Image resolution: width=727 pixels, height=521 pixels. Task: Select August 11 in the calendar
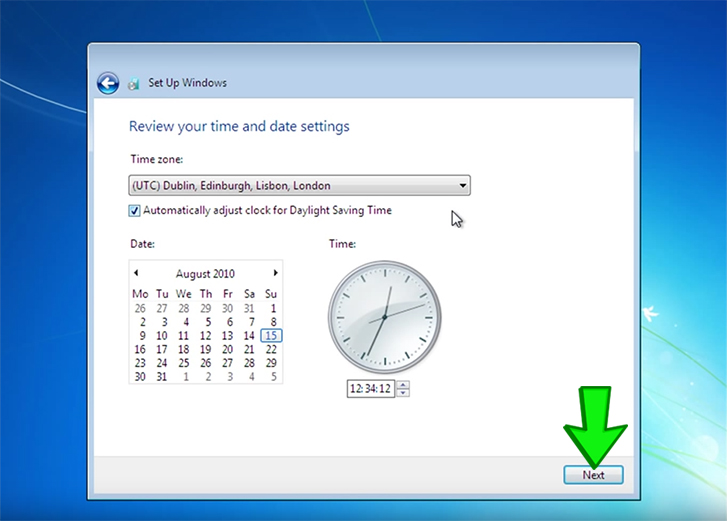[184, 336]
